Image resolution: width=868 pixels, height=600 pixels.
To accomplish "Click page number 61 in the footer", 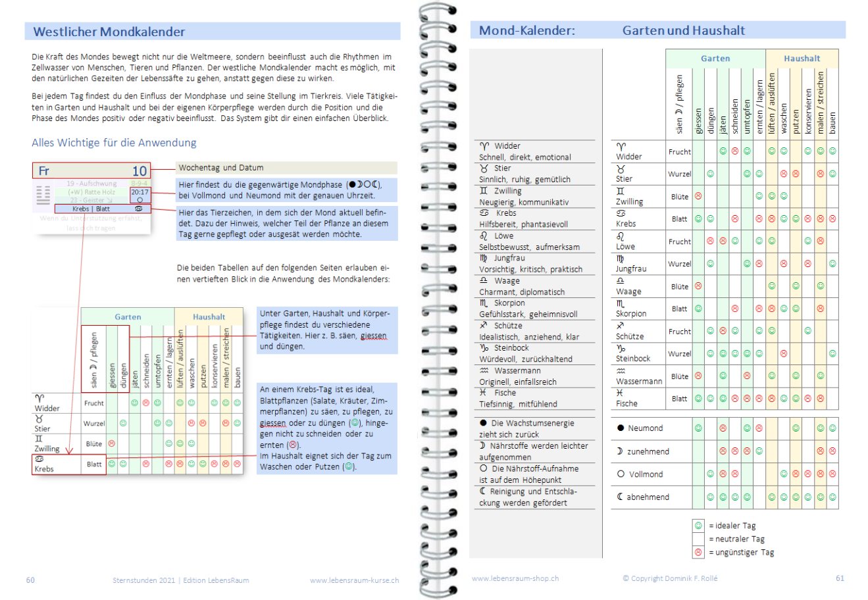I will tap(840, 578).
